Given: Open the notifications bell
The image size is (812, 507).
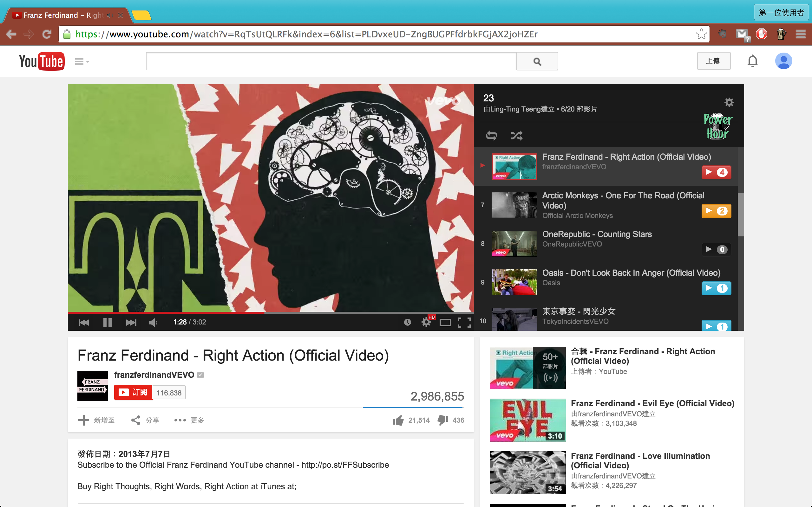Looking at the screenshot, I should pos(752,61).
